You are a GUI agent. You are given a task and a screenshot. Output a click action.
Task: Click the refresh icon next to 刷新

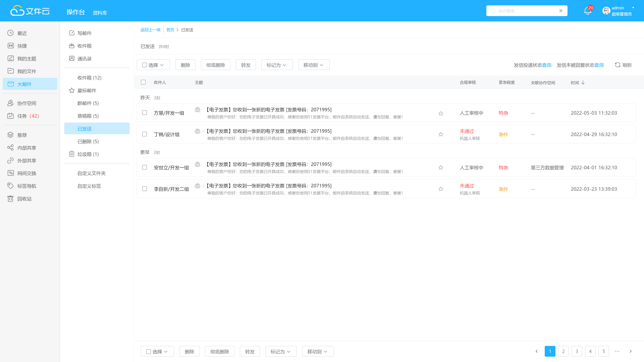point(618,65)
